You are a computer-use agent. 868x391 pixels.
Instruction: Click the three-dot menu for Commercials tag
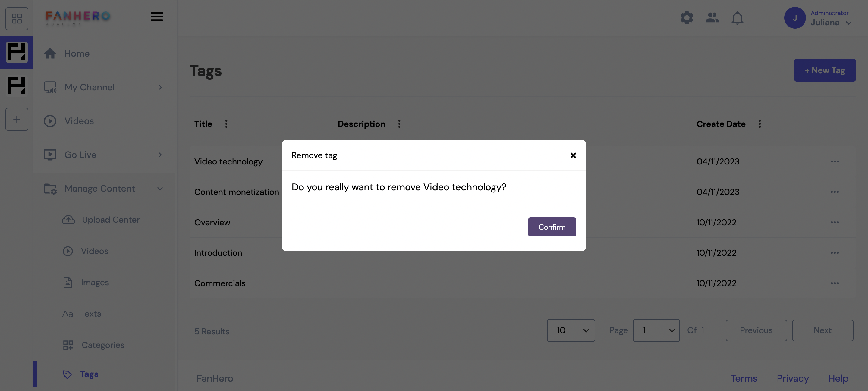(x=835, y=283)
